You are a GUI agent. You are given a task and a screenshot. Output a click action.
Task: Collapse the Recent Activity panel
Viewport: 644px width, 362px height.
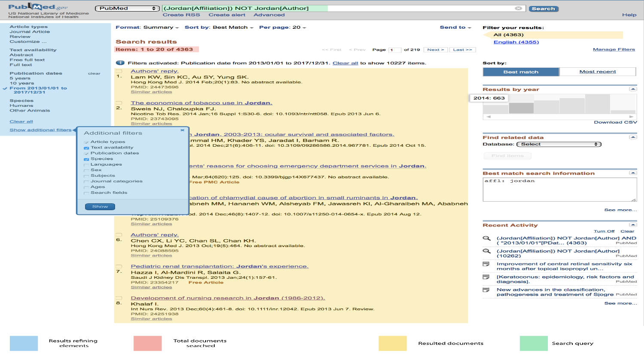(632, 225)
